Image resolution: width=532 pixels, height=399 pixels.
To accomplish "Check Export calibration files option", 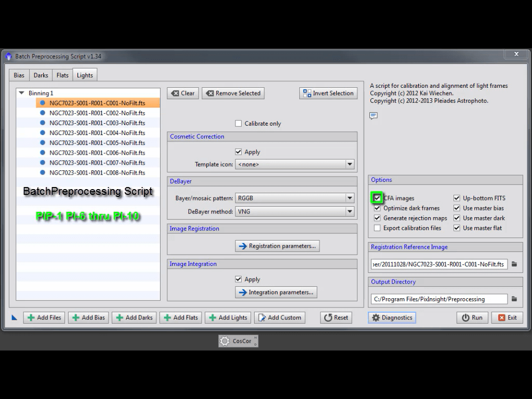I will coord(377,228).
